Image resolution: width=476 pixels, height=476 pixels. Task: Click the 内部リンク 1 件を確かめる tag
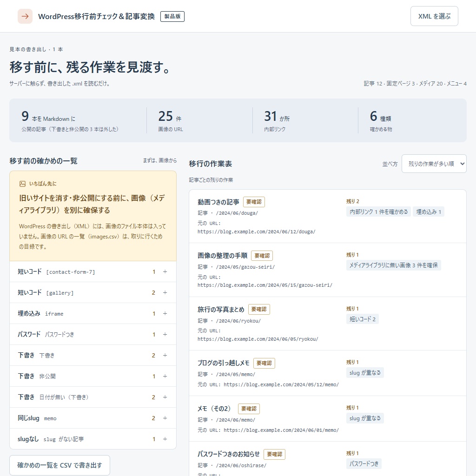(378, 212)
